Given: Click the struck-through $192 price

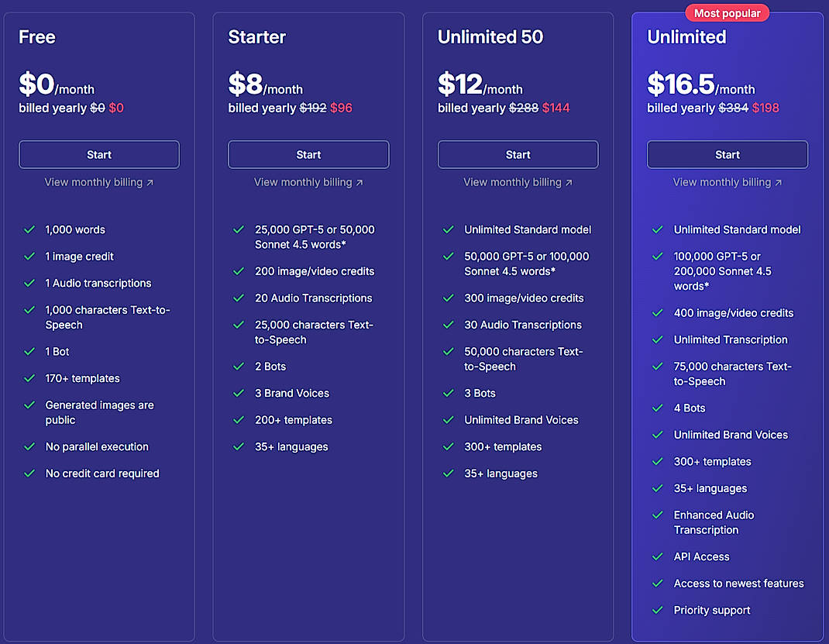Looking at the screenshot, I should click(x=313, y=108).
